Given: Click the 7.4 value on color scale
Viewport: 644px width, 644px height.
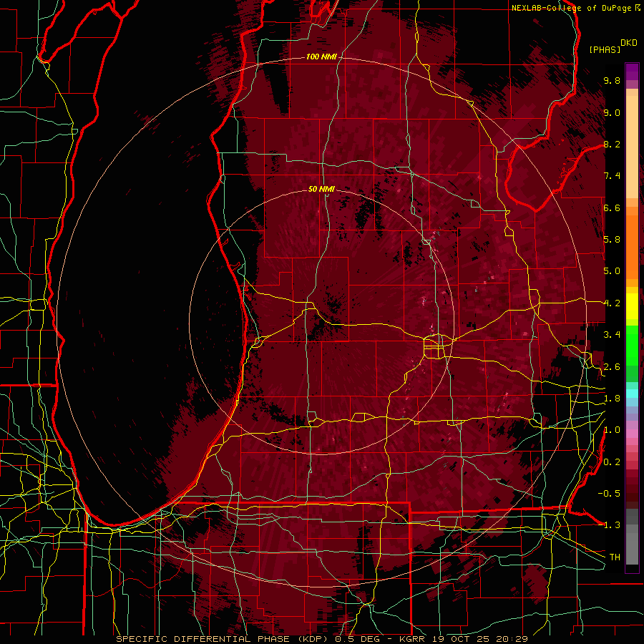Looking at the screenshot, I should [612, 176].
